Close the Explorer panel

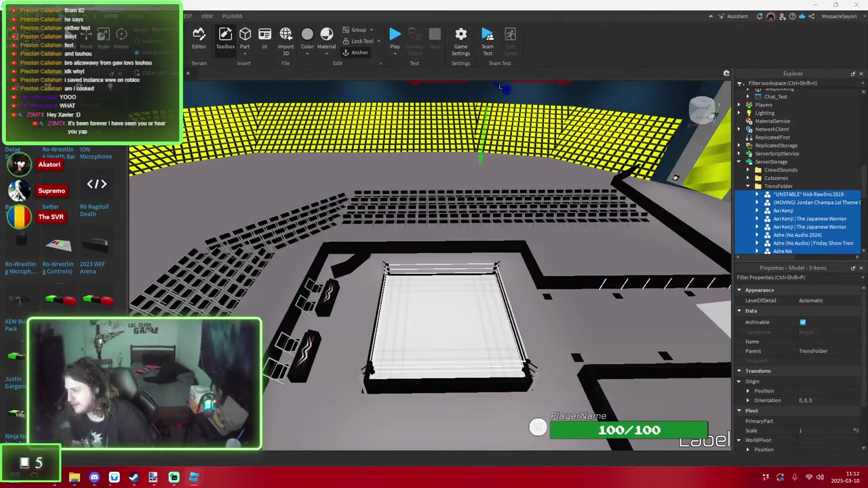click(861, 74)
